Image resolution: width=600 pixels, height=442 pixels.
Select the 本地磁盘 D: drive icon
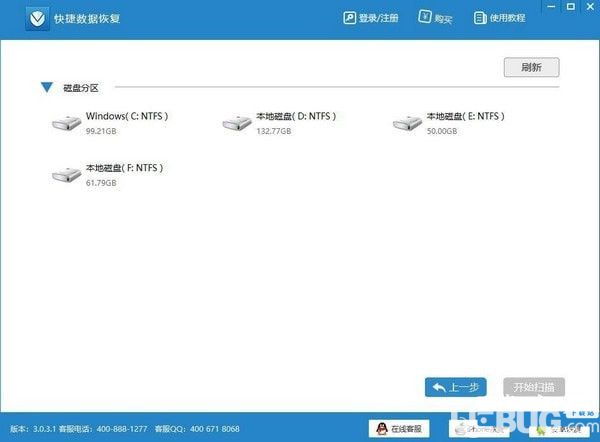pyautogui.click(x=237, y=123)
